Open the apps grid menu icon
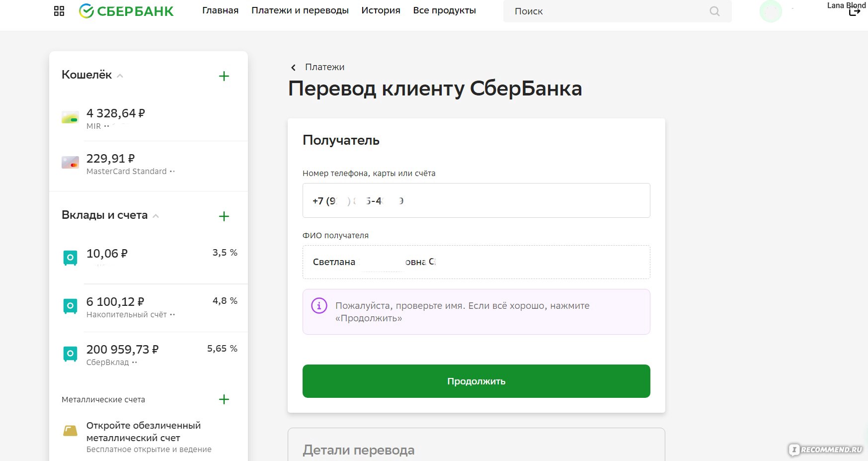Image resolution: width=868 pixels, height=461 pixels. tap(59, 11)
